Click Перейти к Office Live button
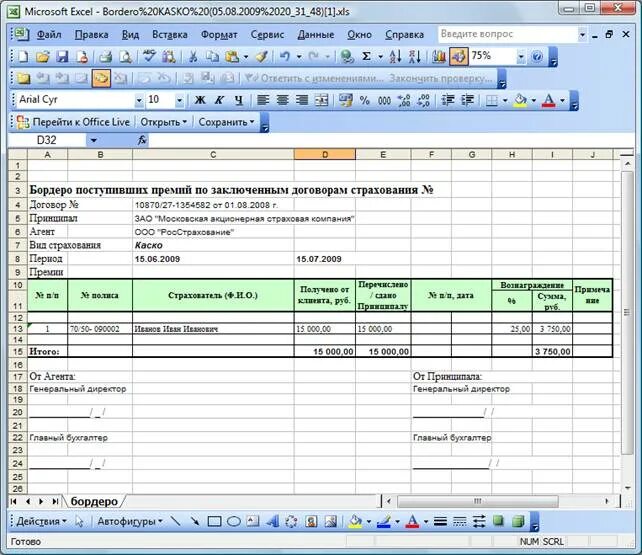The width and height of the screenshot is (642, 555). [74, 122]
